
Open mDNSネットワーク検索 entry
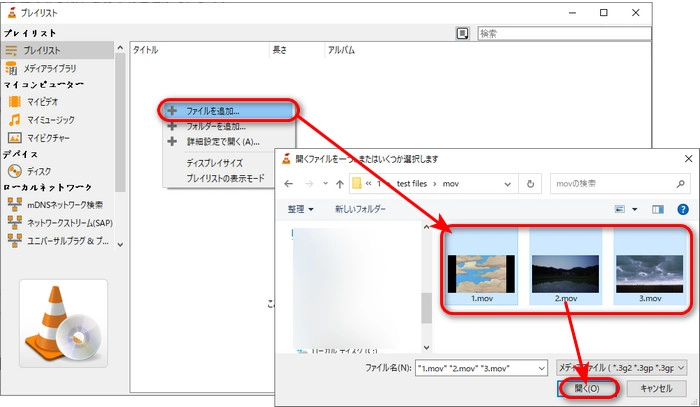point(65,205)
